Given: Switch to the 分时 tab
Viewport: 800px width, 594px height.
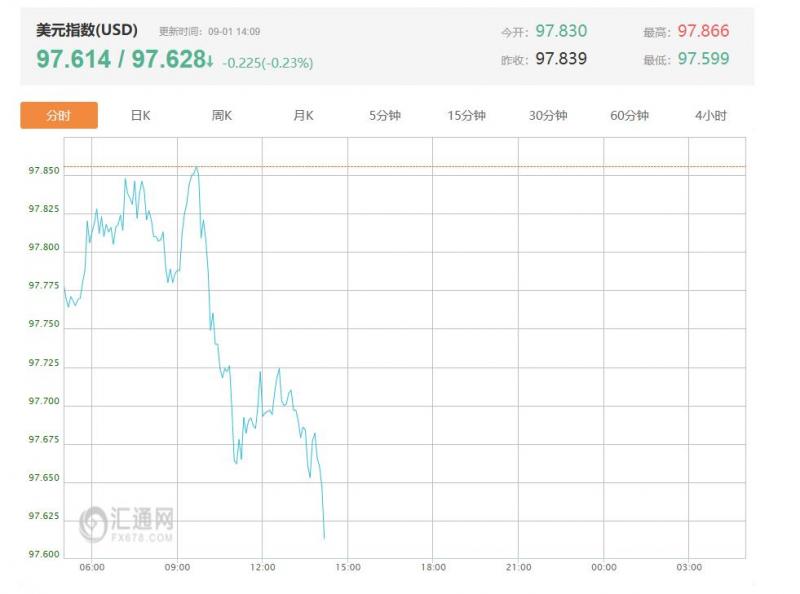Looking at the screenshot, I should tap(59, 115).
